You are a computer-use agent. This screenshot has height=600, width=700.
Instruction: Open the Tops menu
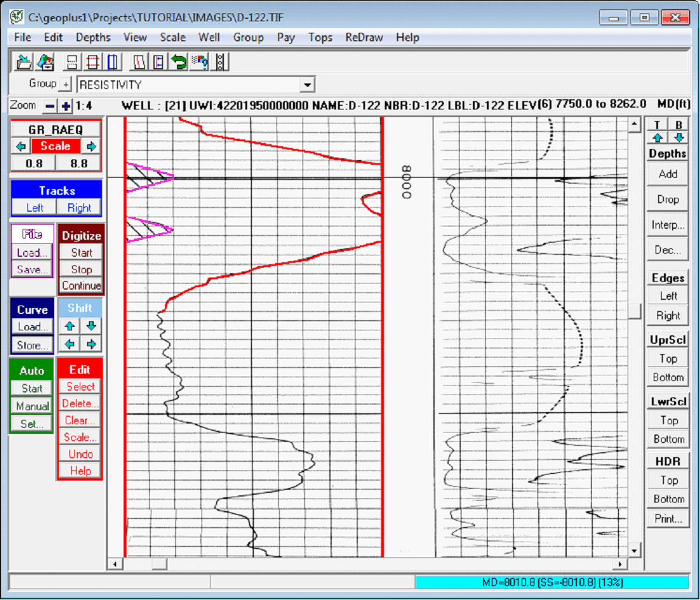(x=320, y=37)
